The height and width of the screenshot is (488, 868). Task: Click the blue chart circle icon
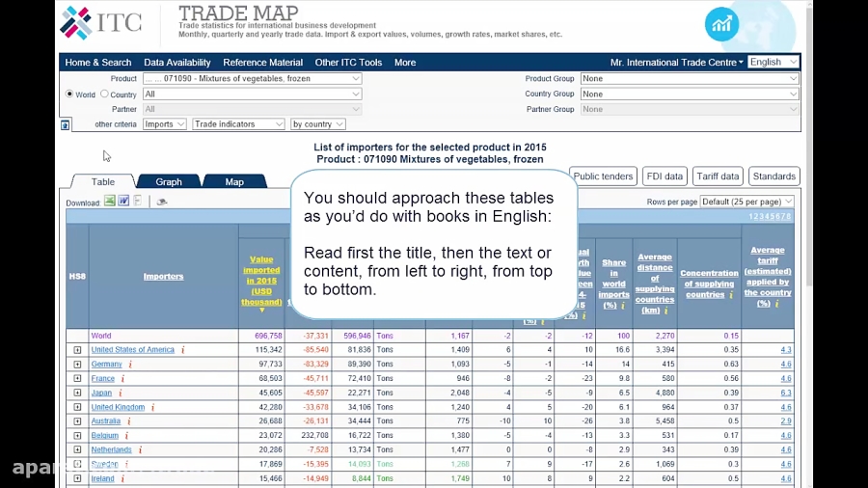click(721, 24)
